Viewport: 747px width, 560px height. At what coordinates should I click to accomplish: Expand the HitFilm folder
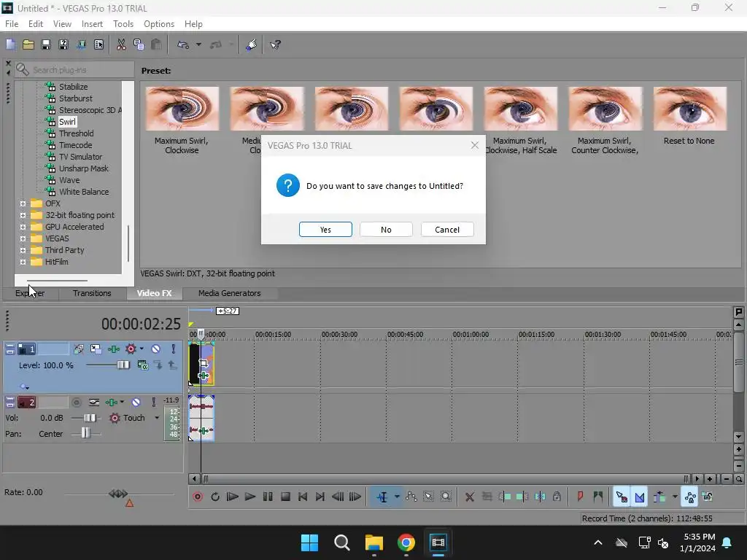tap(23, 262)
